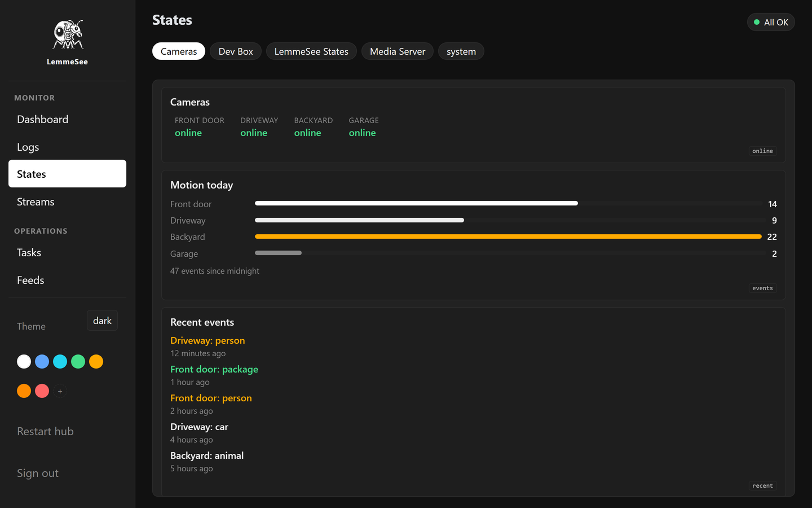
Task: Go to Logs in the sidebar
Action: (x=67, y=147)
